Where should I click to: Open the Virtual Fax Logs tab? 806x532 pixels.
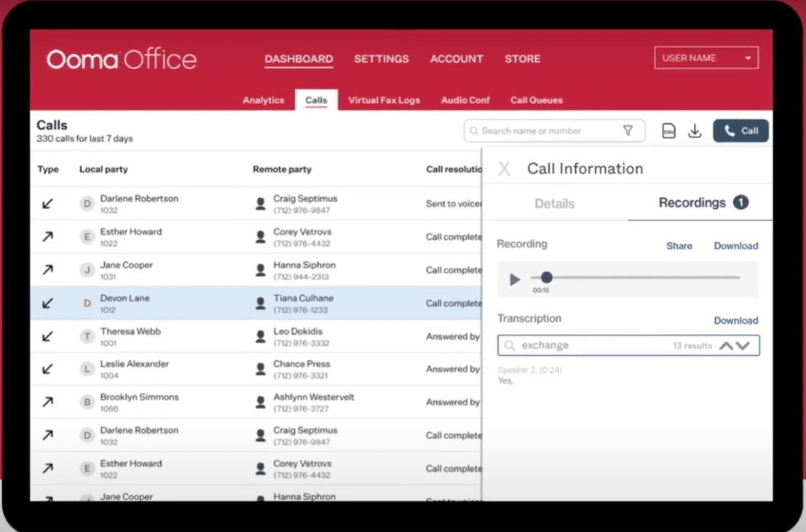384,100
